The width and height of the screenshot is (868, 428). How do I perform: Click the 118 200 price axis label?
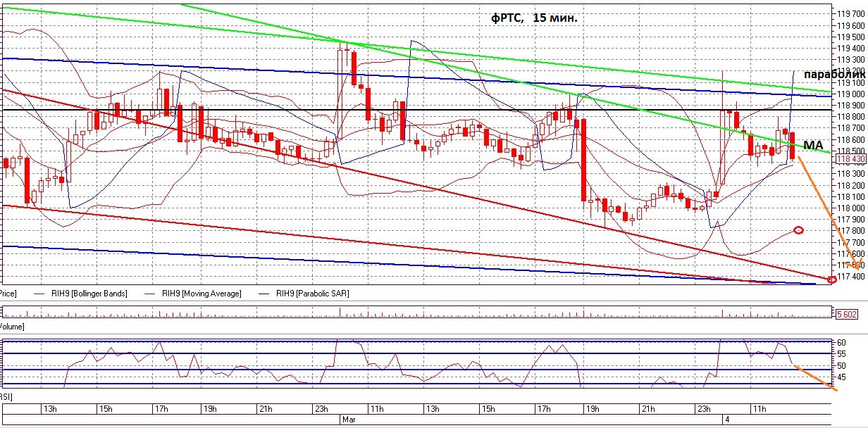(851, 185)
